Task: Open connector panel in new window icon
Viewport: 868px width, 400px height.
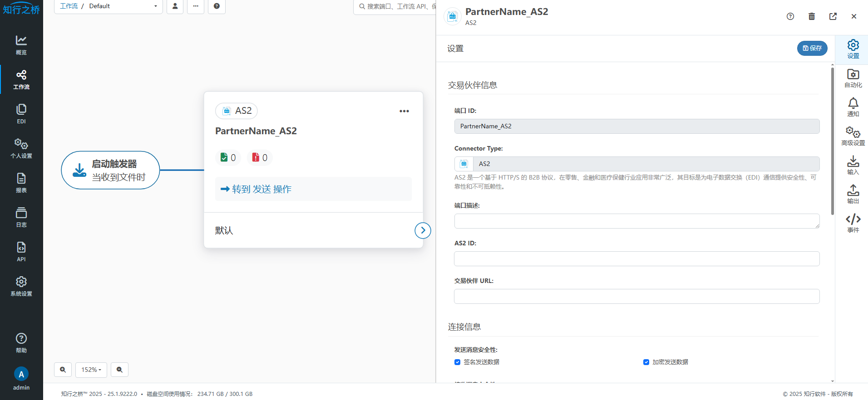Action: (833, 17)
